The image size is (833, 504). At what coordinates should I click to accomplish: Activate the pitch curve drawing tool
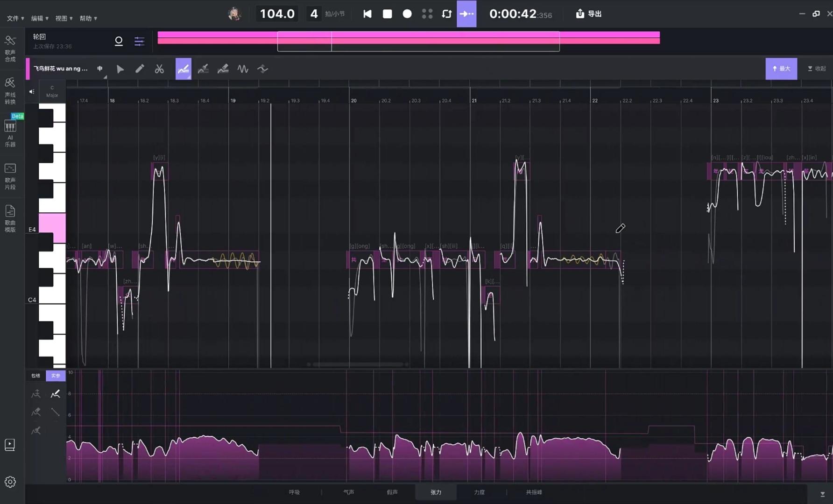(184, 69)
